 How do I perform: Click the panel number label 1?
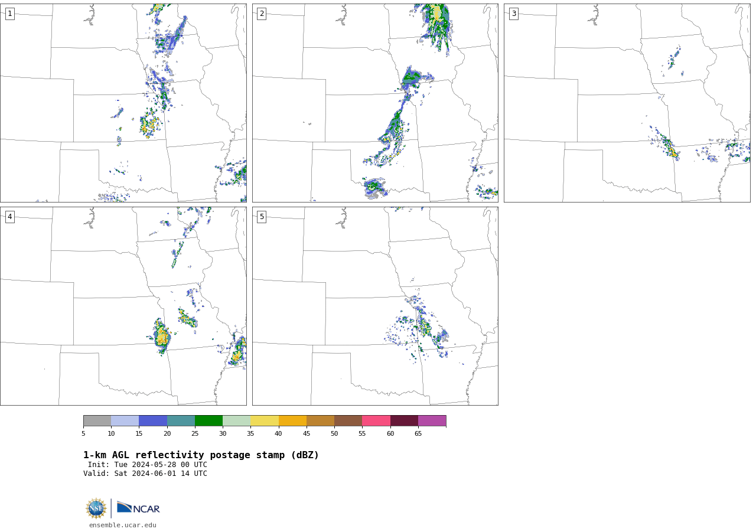pos(9,14)
